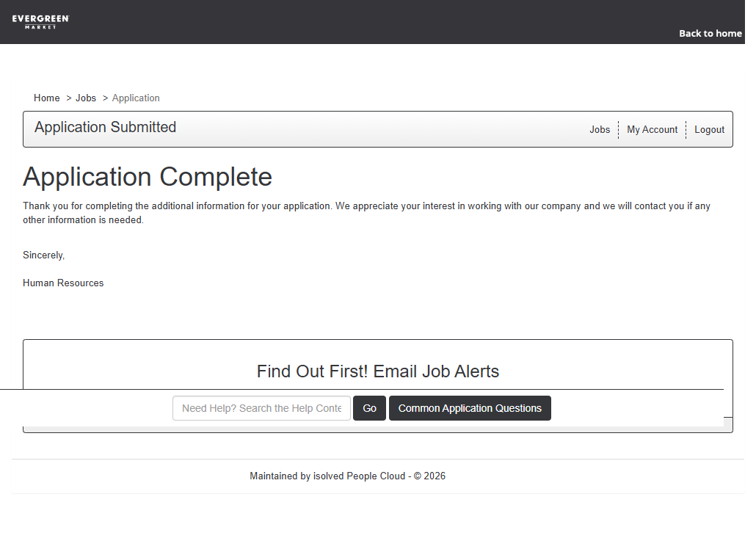The height and width of the screenshot is (552, 756).
Task: Log out using the Logout link
Action: (709, 129)
